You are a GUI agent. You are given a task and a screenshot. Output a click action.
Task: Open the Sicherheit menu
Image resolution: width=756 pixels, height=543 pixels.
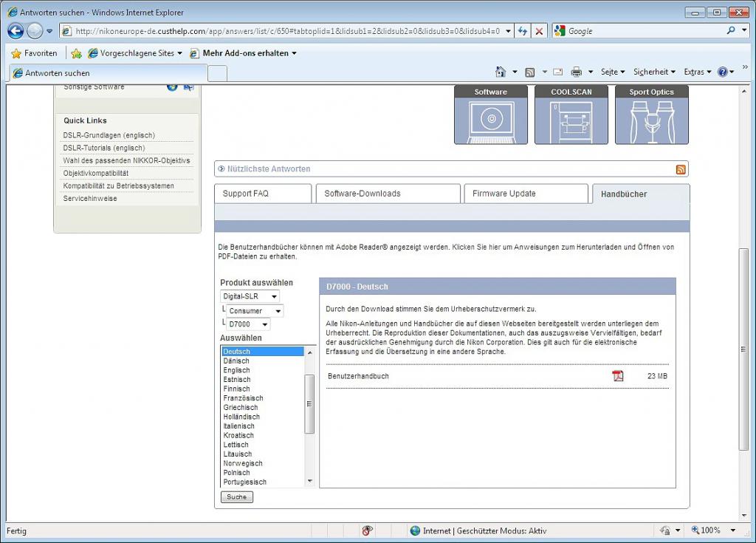point(654,72)
